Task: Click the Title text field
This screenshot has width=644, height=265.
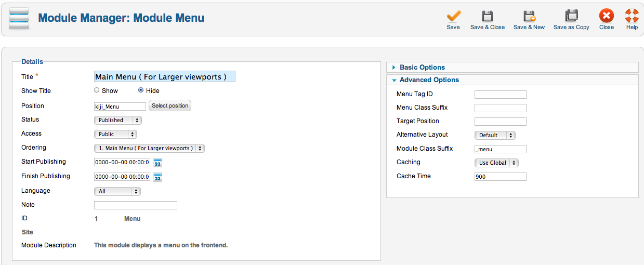Action: pos(165,76)
